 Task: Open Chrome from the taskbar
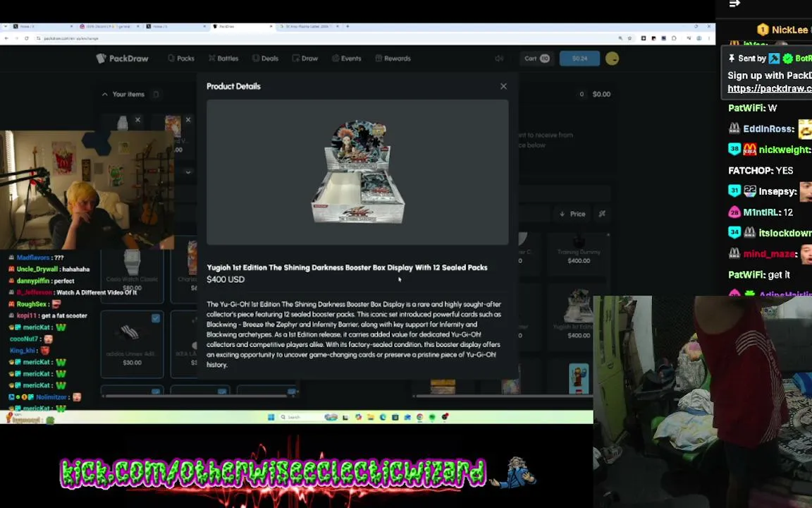419,417
